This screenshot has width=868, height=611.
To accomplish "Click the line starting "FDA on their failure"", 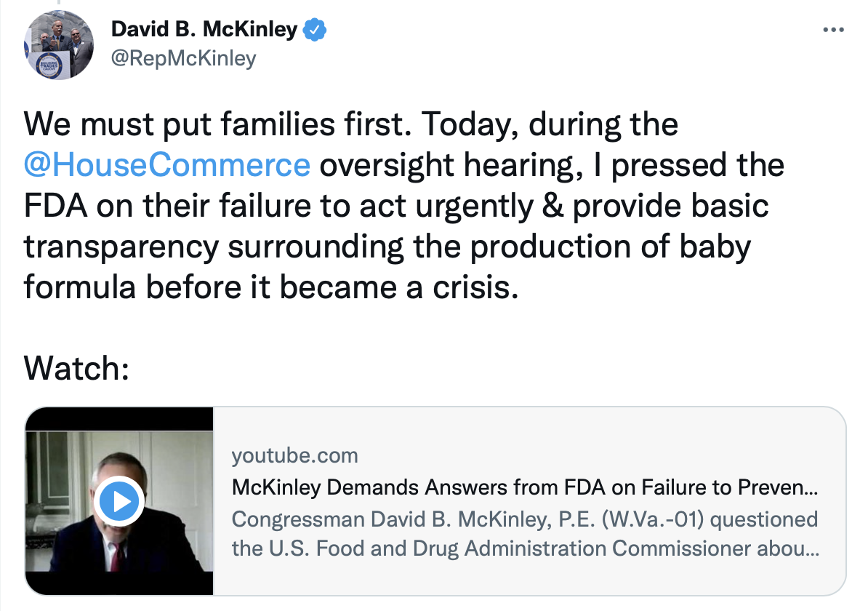I will pyautogui.click(x=396, y=206).
